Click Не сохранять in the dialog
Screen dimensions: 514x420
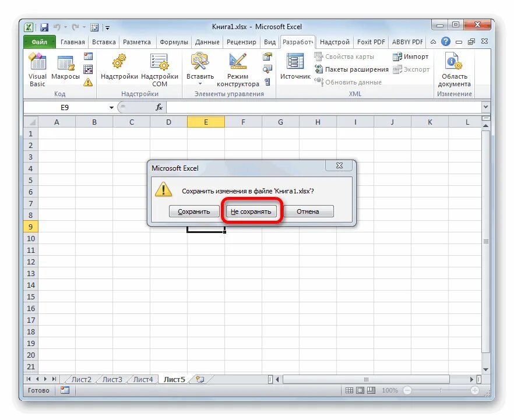[251, 211]
